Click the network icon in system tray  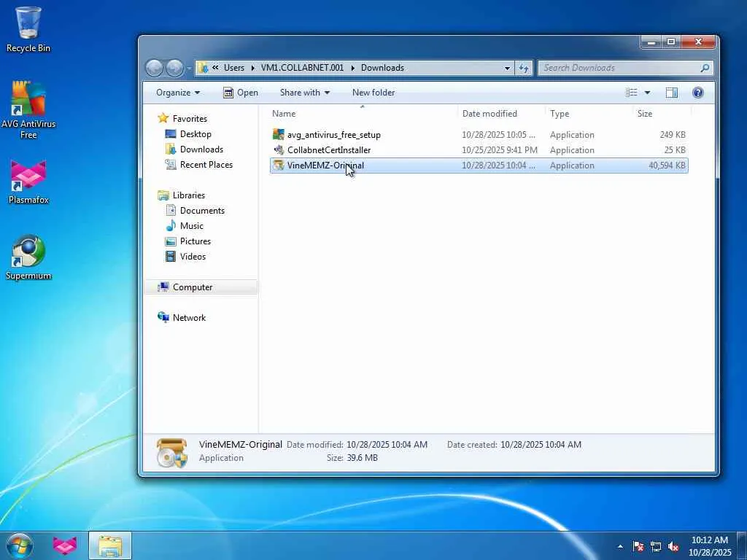pyautogui.click(x=656, y=546)
